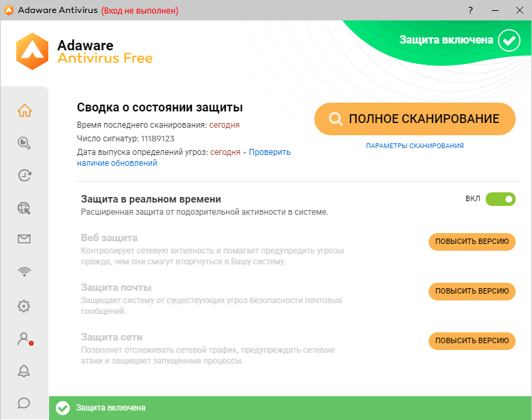532x420 pixels.
Task: Click the 'Защита сети' heading
Action: pyautogui.click(x=112, y=337)
